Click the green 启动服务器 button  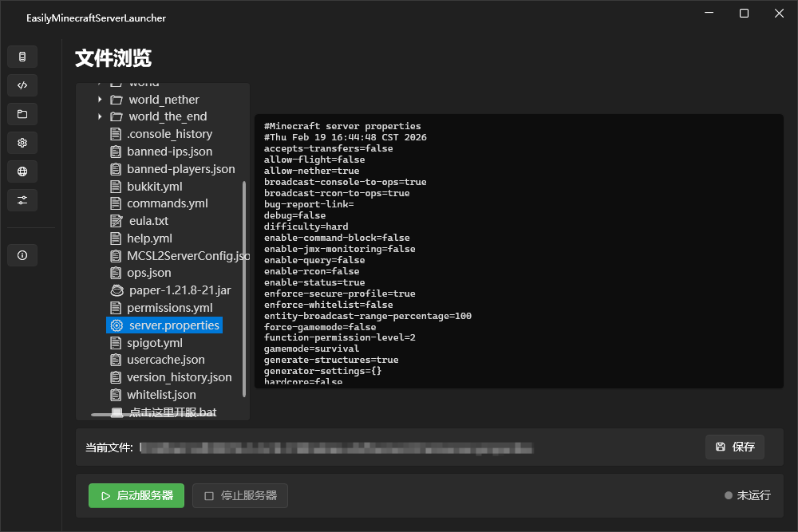pos(136,495)
